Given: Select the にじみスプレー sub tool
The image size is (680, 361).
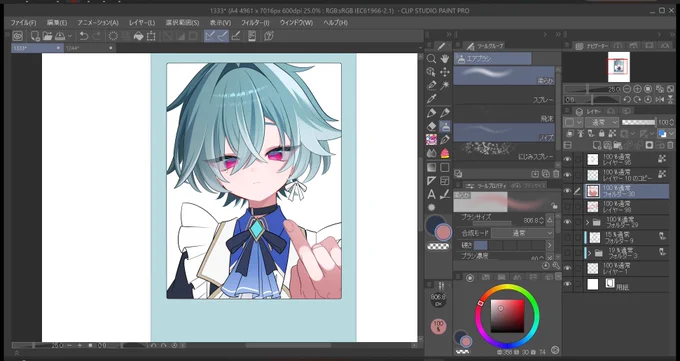Looking at the screenshot, I should [x=504, y=151].
